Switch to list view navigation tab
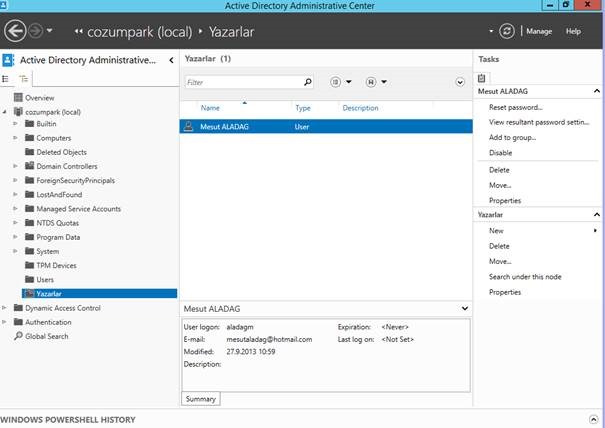Viewport: 605px width, 428px height. [6, 79]
